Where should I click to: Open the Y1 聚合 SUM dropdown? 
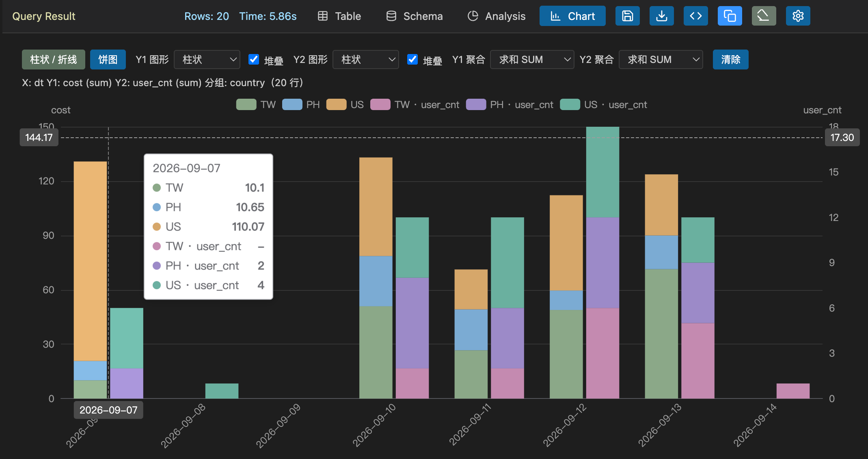(x=532, y=60)
